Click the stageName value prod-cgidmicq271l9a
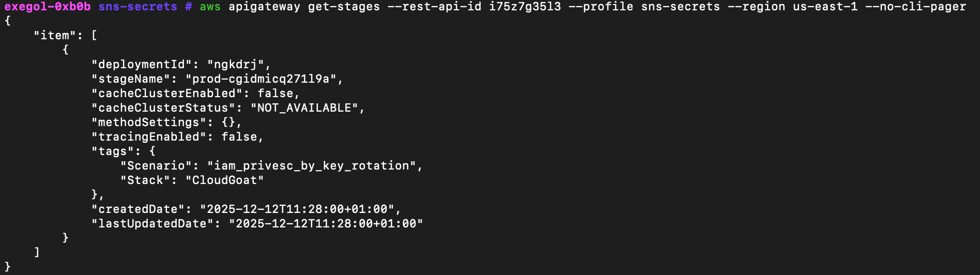 [261, 79]
